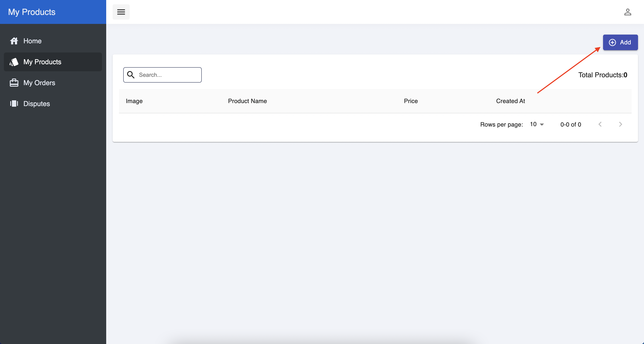Navigate to Disputes in the sidebar
The height and width of the screenshot is (344, 644).
click(37, 103)
